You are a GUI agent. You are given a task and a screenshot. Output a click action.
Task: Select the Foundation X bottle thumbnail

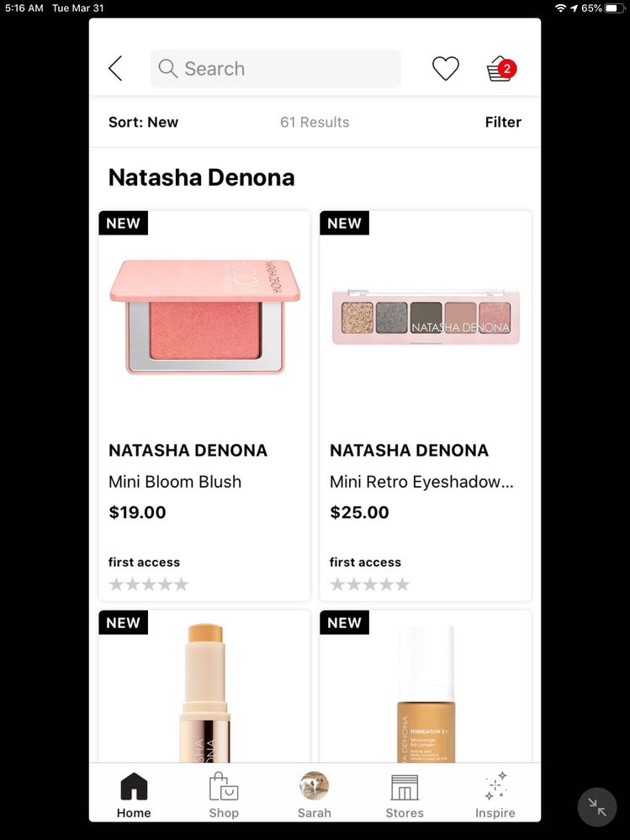(426, 694)
